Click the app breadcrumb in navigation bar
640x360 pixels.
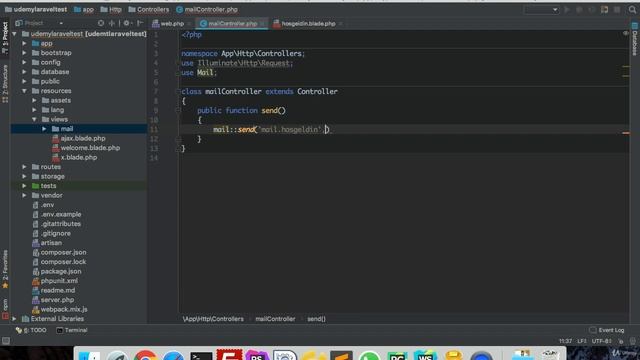click(84, 9)
